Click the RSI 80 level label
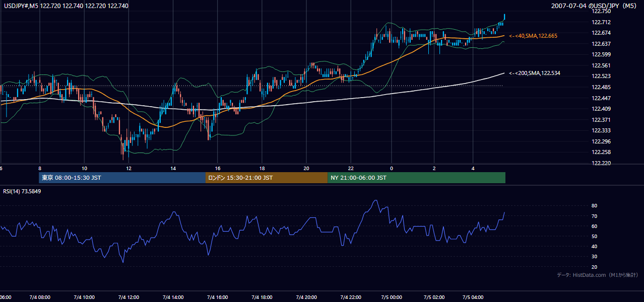Viewport: 644px width, 302px height. point(594,206)
